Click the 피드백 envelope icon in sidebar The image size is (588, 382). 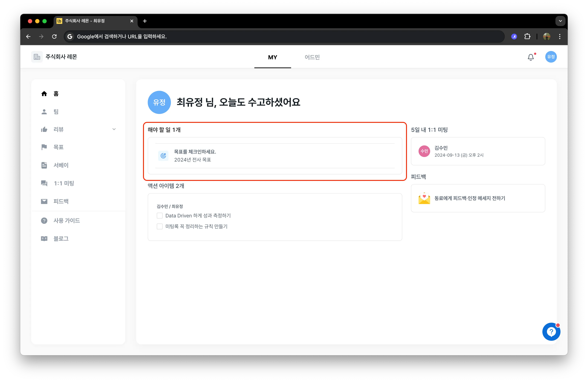pos(44,201)
